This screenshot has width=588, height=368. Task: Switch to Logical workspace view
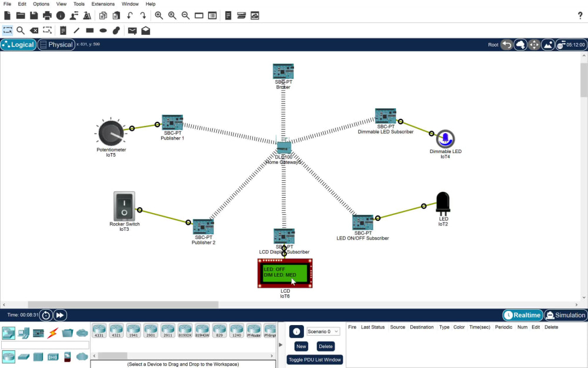coord(18,45)
